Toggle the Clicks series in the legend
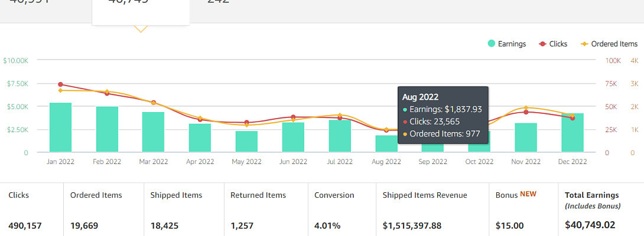Image resolution: width=644 pixels, height=236 pixels. pyautogui.click(x=553, y=44)
